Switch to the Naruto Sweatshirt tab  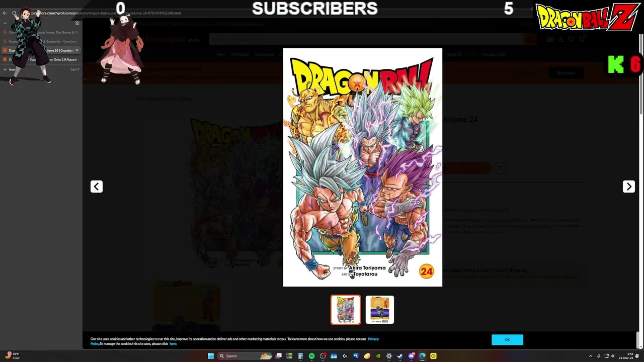tap(40, 41)
